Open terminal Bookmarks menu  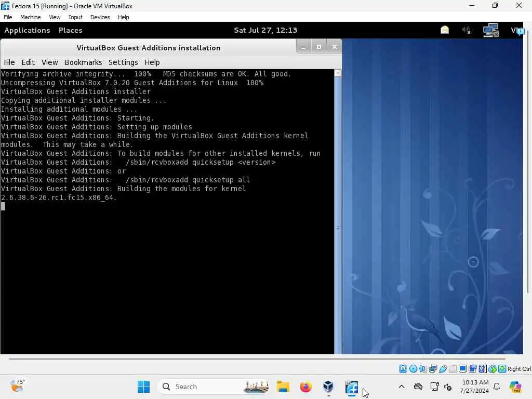click(x=83, y=62)
